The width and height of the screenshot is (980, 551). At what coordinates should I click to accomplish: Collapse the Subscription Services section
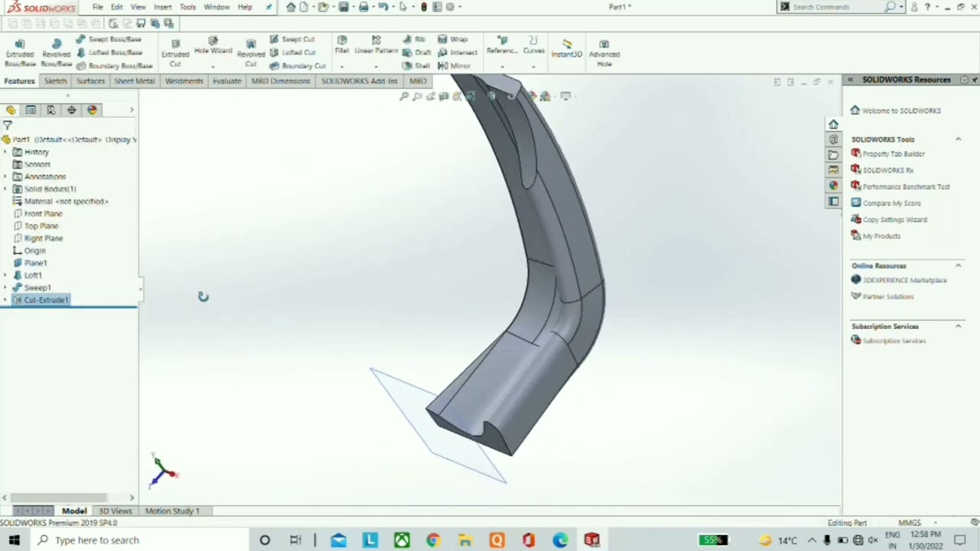tap(958, 326)
